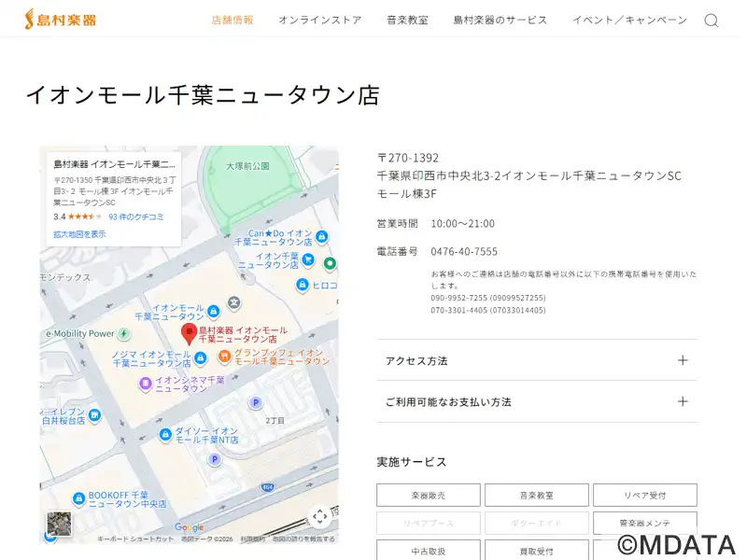Expand アクセス方法 section

[x=537, y=360]
